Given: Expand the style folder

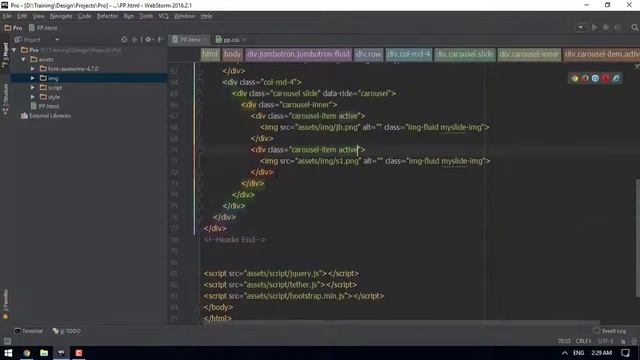Looking at the screenshot, I should tap(33, 97).
